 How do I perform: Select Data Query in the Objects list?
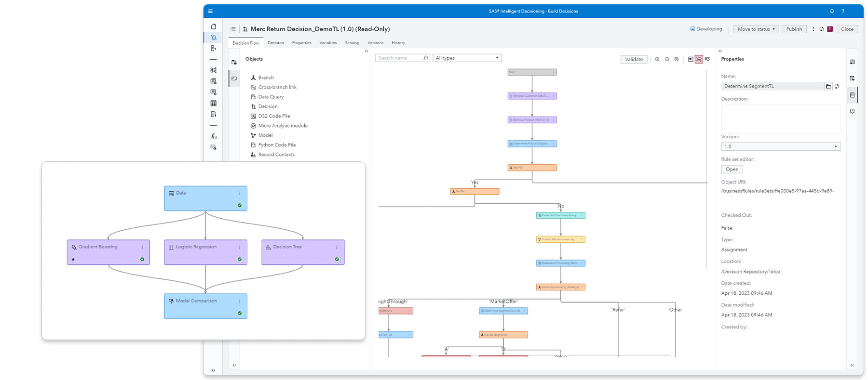tap(267, 97)
